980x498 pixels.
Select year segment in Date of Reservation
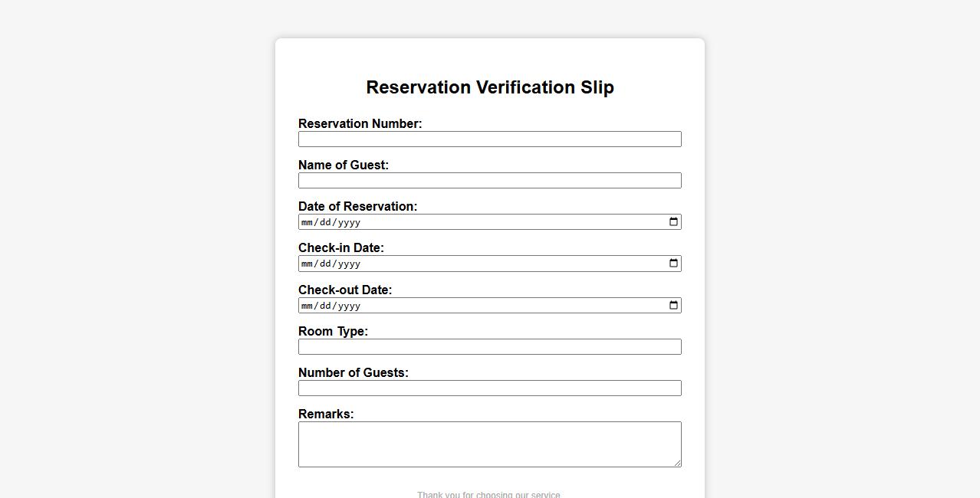click(349, 223)
